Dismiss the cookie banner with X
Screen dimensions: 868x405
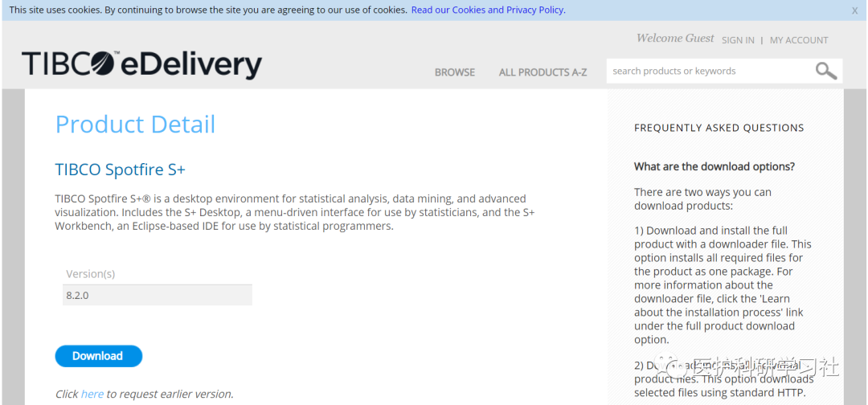pyautogui.click(x=854, y=10)
